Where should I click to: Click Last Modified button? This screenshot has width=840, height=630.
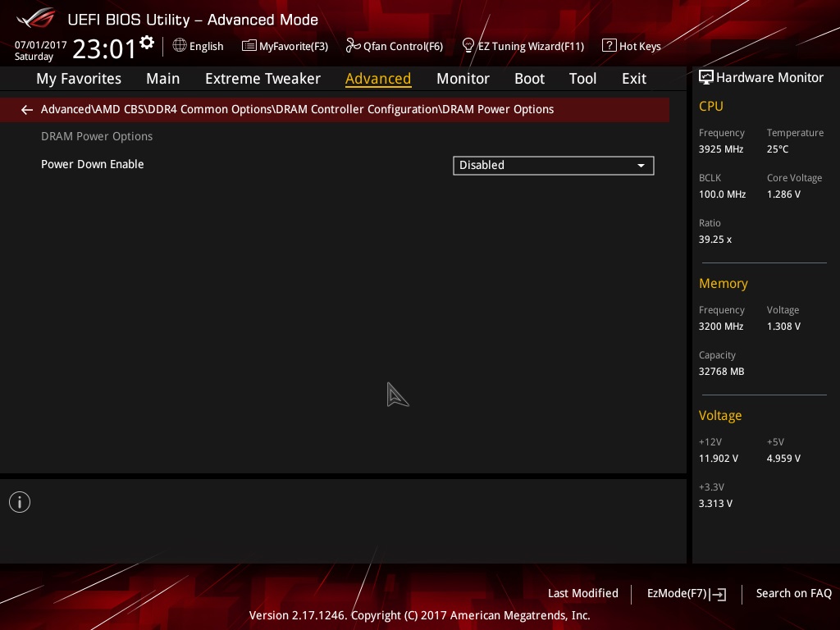coord(583,594)
